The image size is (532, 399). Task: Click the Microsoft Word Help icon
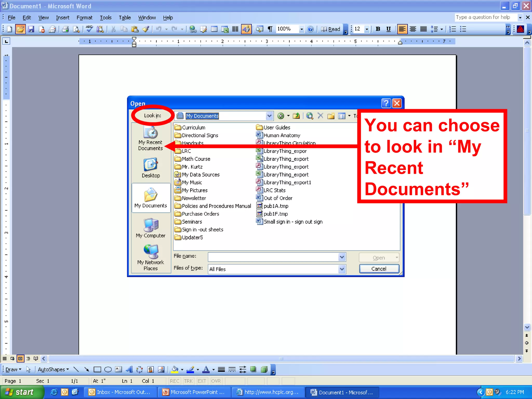tap(310, 29)
